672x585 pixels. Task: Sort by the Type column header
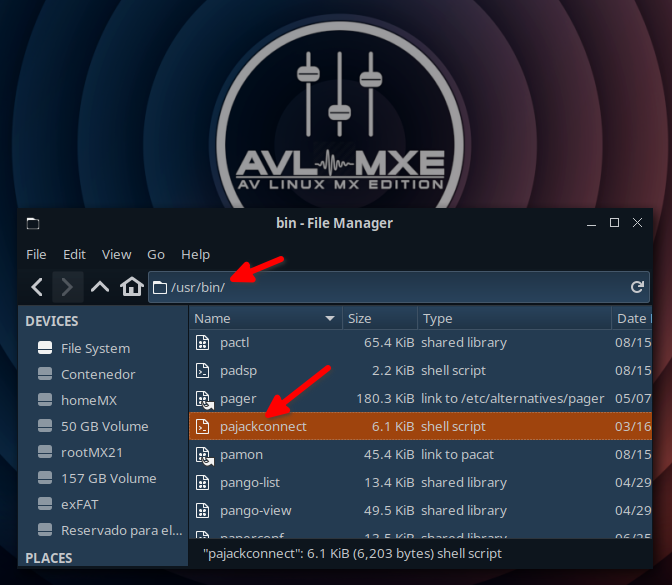(514, 318)
